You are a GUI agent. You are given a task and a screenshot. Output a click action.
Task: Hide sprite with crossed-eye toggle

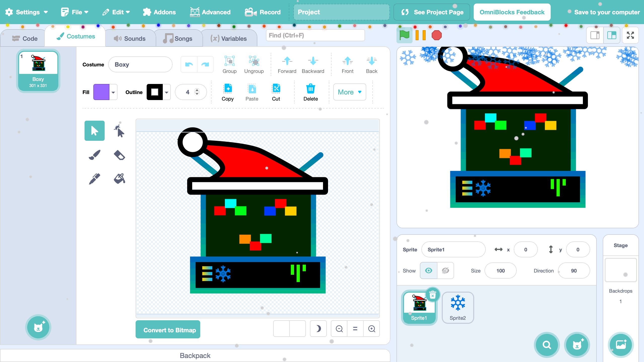[x=445, y=270]
